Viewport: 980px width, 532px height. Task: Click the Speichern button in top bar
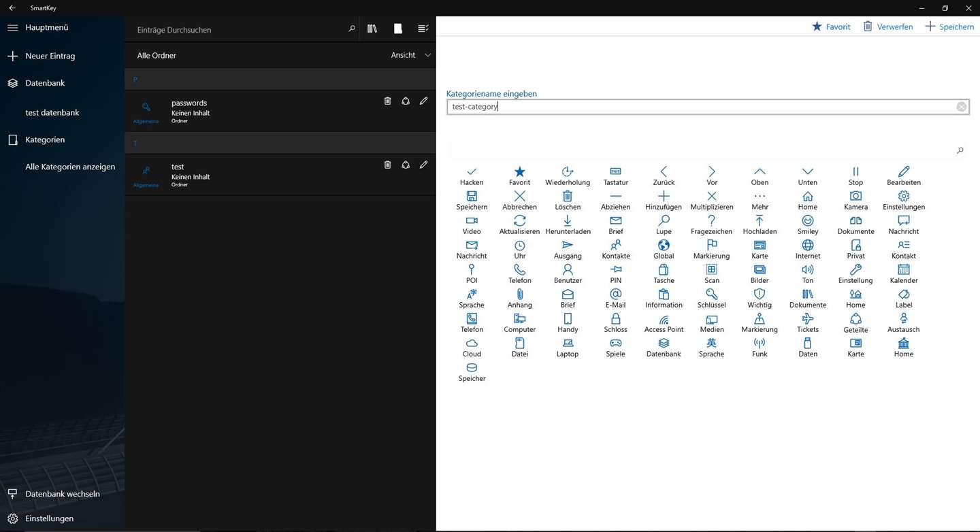coord(949,27)
